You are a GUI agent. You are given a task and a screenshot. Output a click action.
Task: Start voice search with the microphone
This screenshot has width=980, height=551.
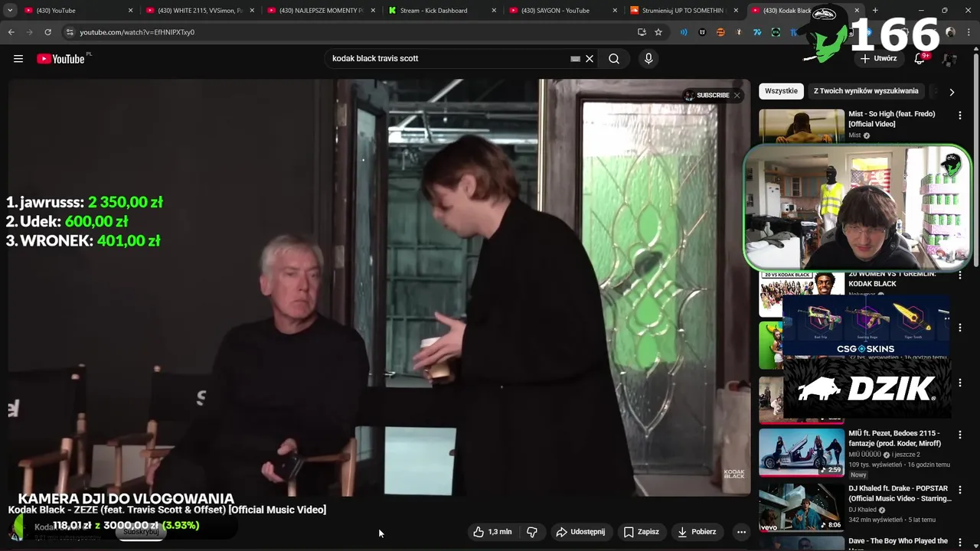coord(648,59)
